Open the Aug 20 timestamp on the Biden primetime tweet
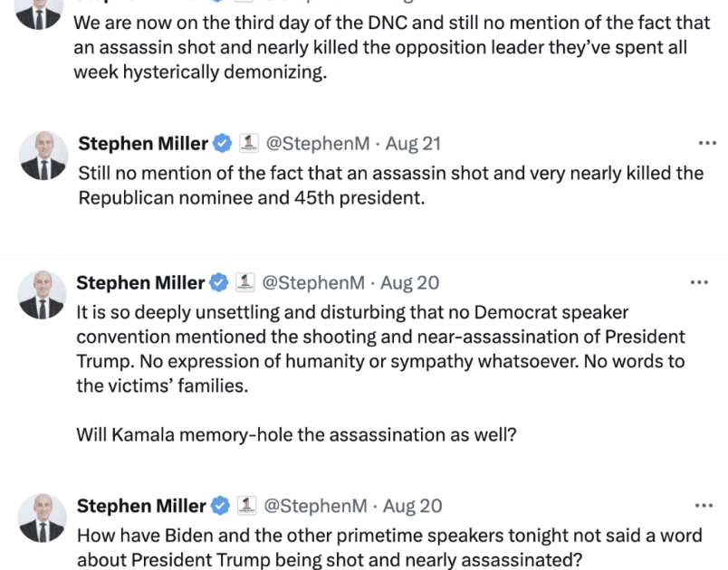 (x=412, y=506)
